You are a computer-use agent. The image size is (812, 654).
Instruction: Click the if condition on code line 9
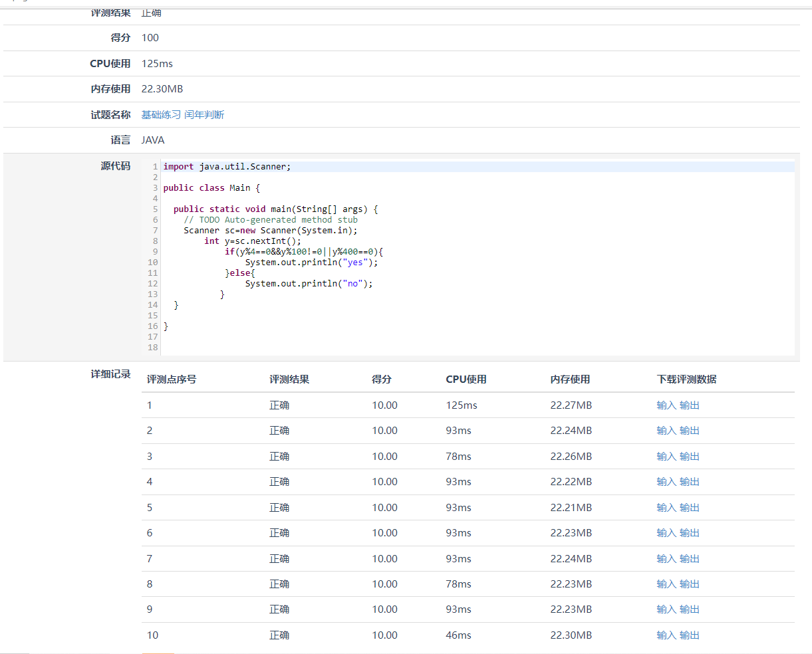[x=304, y=252]
